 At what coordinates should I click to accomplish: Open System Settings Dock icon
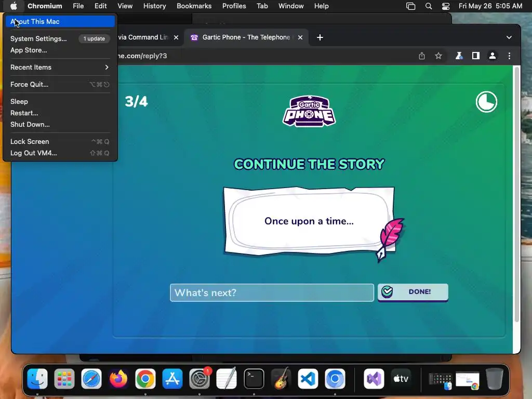199,379
